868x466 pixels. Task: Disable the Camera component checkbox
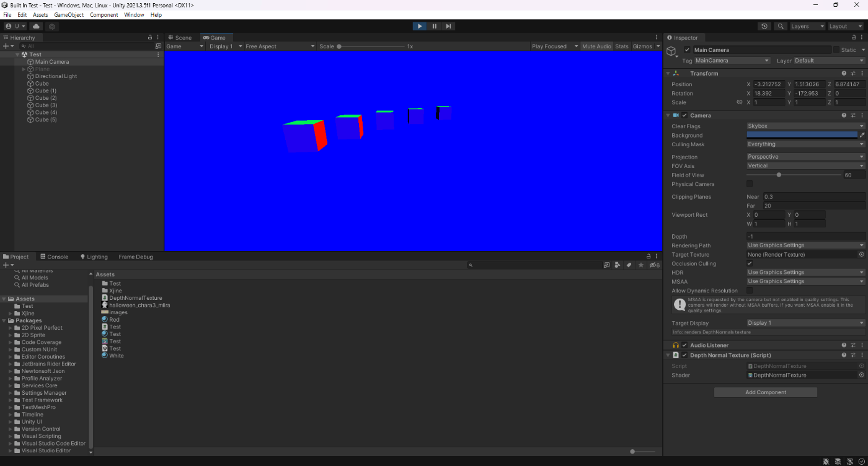click(684, 115)
